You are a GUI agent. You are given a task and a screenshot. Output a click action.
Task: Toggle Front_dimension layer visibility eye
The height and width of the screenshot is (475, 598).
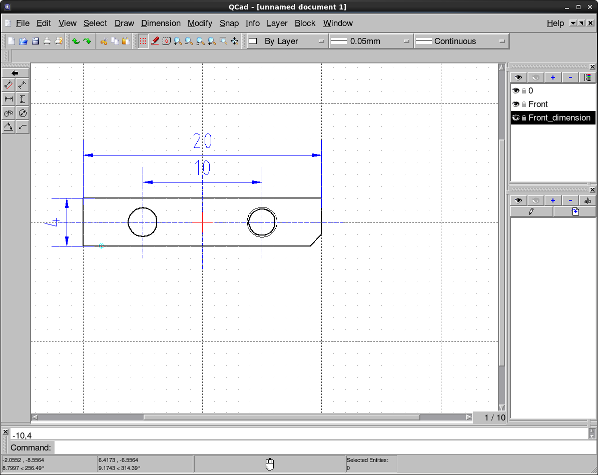[x=516, y=118]
